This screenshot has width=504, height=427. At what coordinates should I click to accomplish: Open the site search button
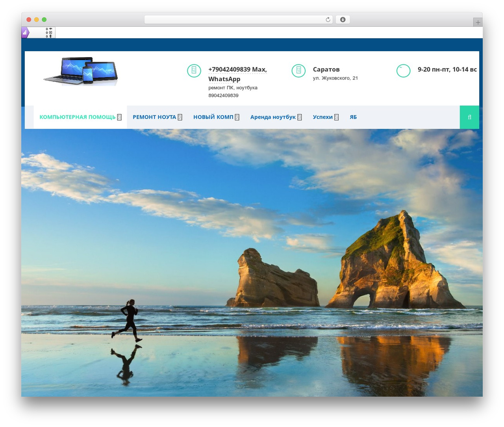coord(469,117)
